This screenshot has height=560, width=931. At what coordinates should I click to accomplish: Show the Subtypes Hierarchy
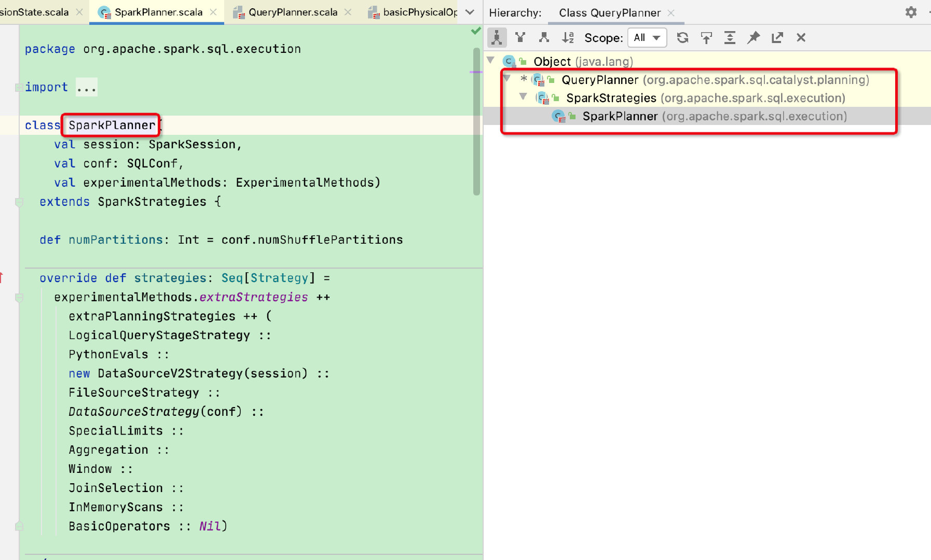pos(544,37)
